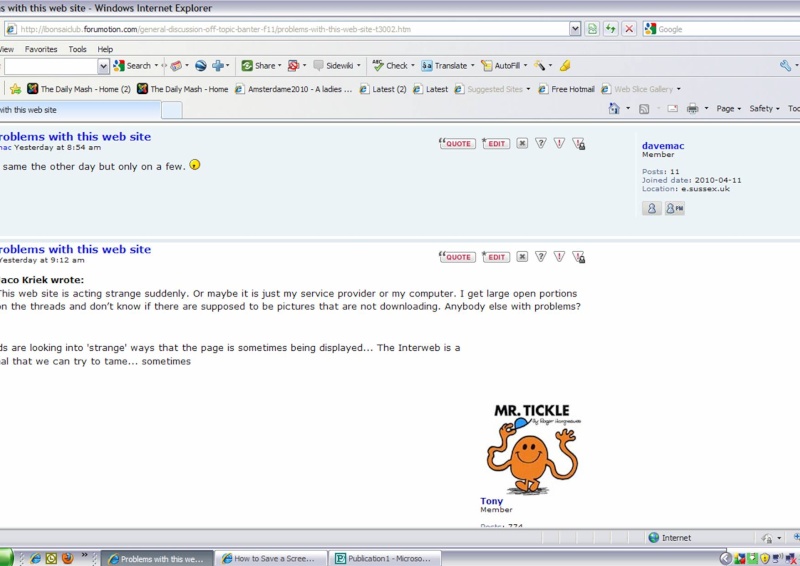Screen dimensions: 800x566
Task: Open The Daily Mash - Home (2) favorite
Action: [x=79, y=89]
